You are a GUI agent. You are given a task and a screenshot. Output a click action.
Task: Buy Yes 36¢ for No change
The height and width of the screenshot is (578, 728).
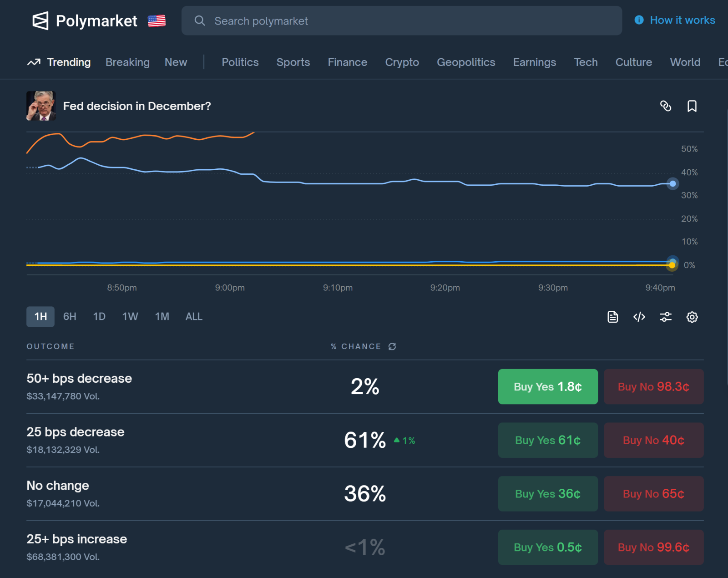pos(548,494)
